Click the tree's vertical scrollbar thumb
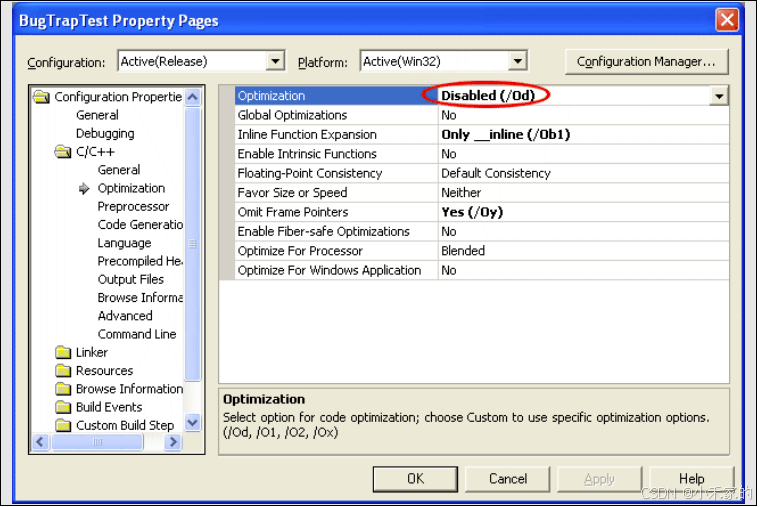 click(x=193, y=244)
